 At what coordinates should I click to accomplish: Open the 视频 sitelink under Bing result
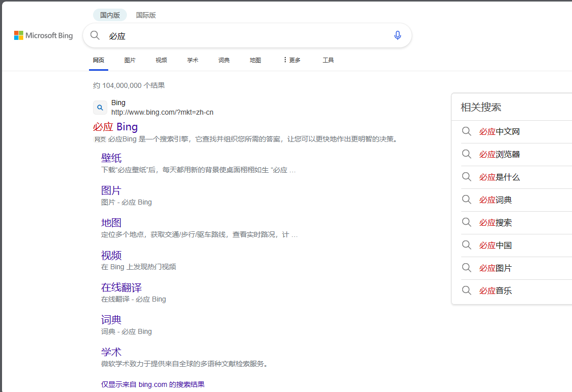click(111, 255)
